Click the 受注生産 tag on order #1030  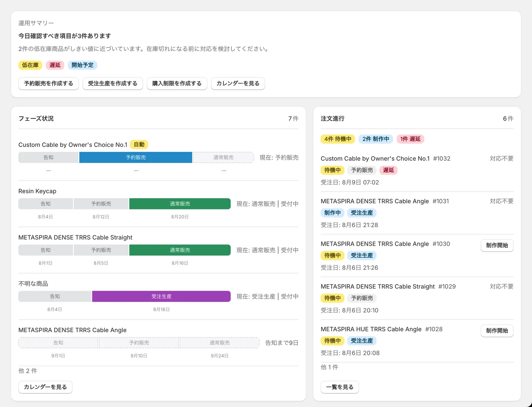(362, 255)
